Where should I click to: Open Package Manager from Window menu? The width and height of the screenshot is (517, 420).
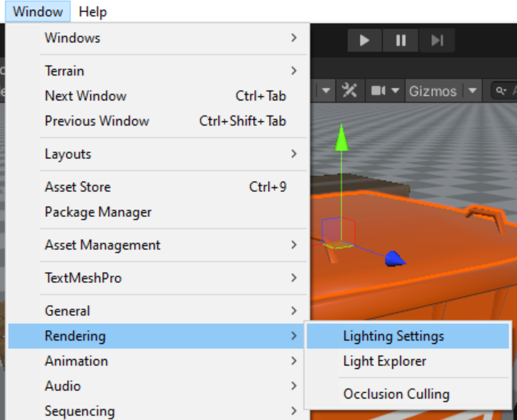pos(98,212)
